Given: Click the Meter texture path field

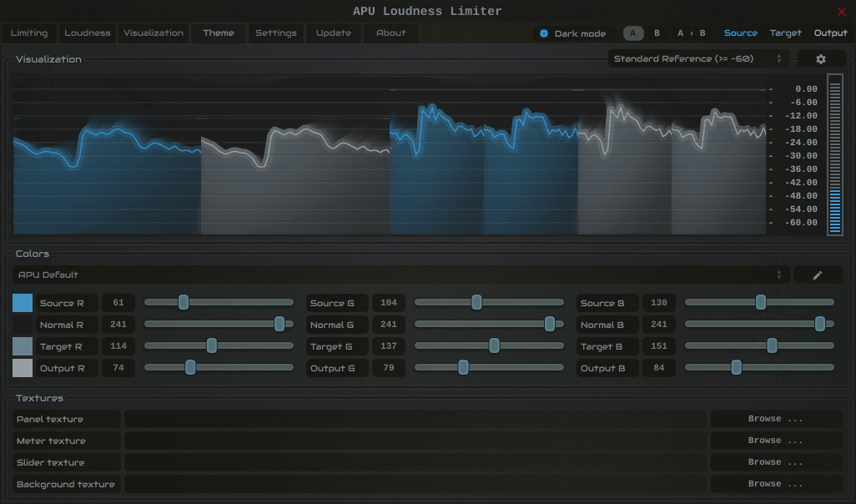Looking at the screenshot, I should click(415, 441).
